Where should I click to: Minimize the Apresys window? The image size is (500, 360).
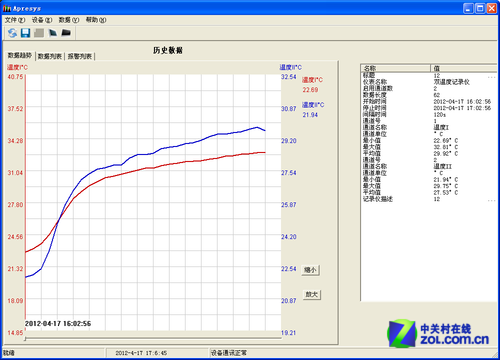(468, 8)
